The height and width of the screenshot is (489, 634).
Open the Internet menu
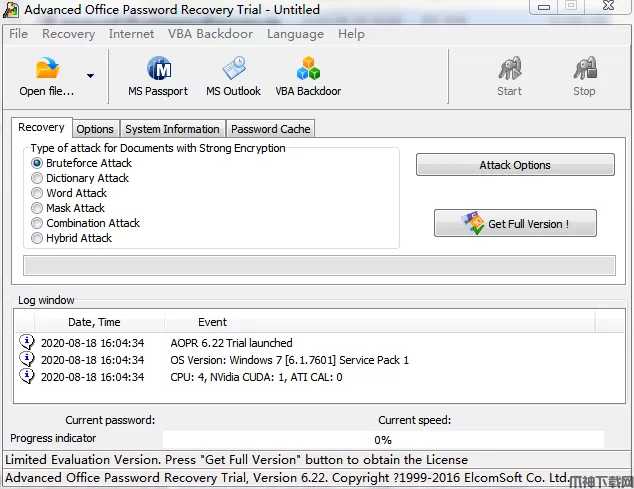coord(131,34)
